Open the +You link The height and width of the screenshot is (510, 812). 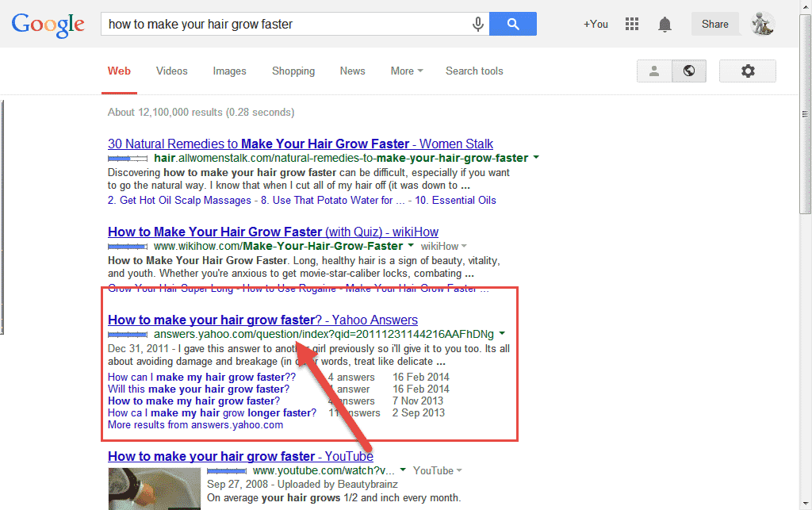click(596, 25)
